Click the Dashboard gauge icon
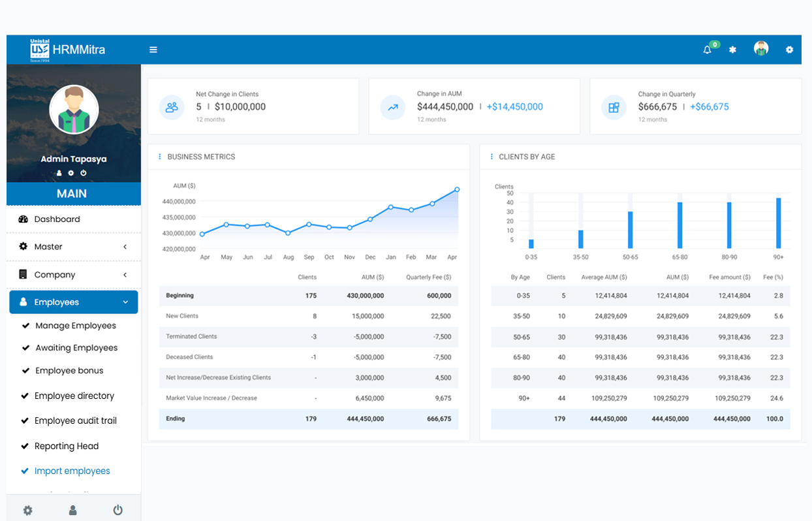 pyautogui.click(x=23, y=219)
